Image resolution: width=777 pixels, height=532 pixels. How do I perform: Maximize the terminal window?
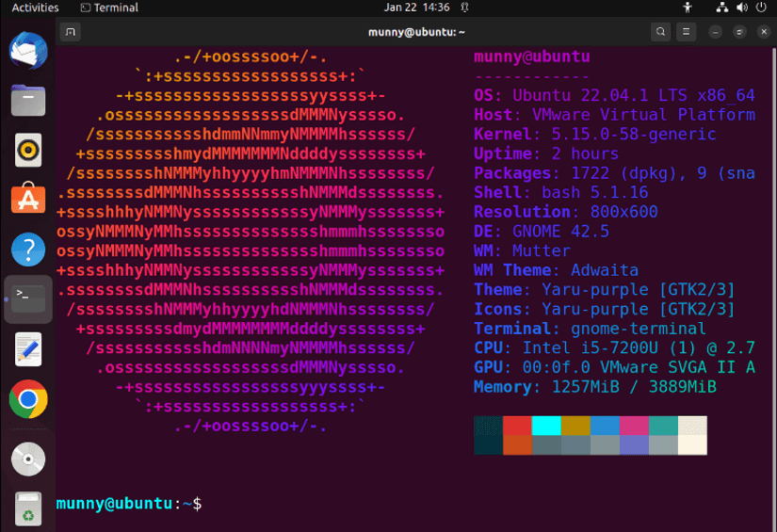(x=739, y=32)
